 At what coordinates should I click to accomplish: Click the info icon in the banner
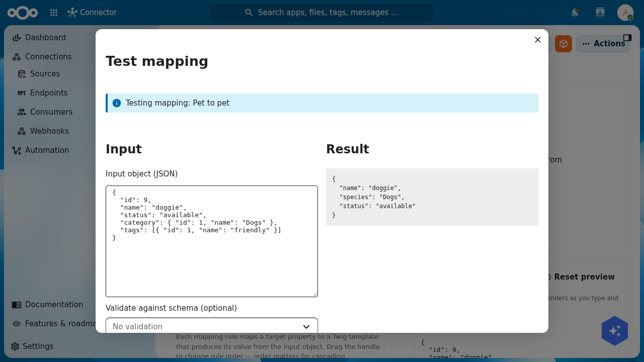[x=117, y=103]
